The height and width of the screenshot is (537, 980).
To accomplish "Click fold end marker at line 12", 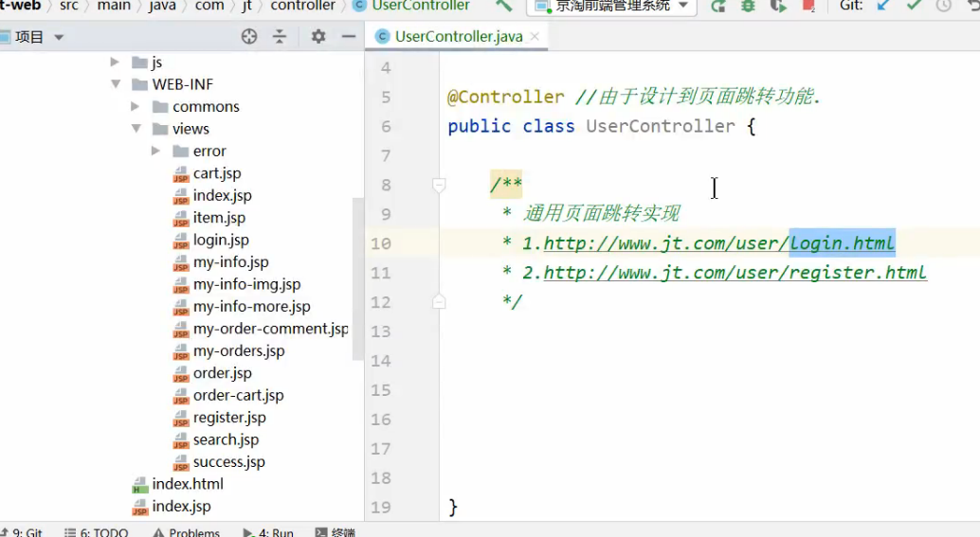I will click(x=439, y=301).
